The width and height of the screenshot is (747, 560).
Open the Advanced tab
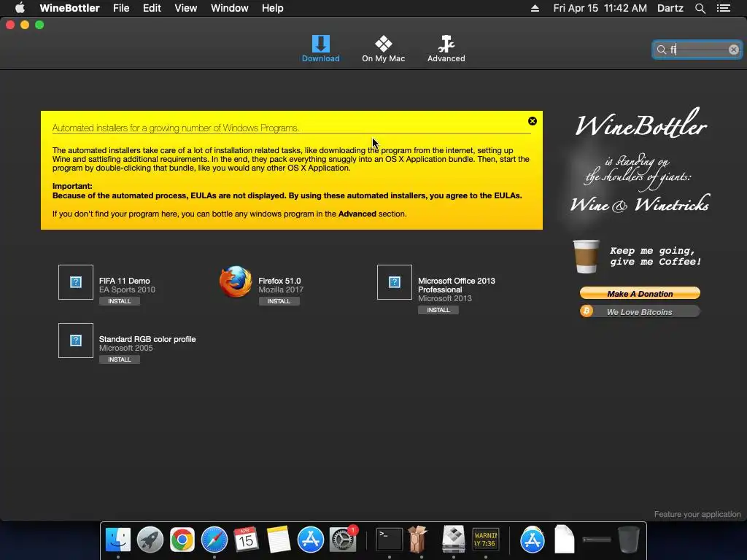click(446, 49)
